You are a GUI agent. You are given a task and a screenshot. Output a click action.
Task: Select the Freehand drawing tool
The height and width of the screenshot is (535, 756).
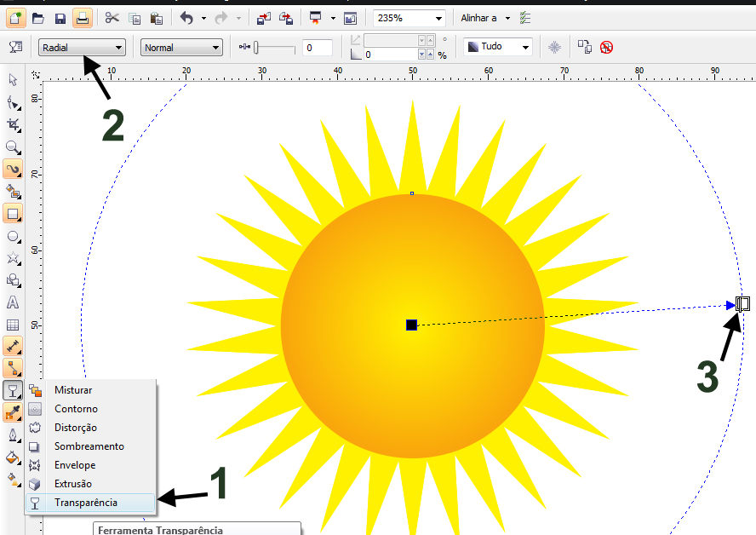point(13,169)
